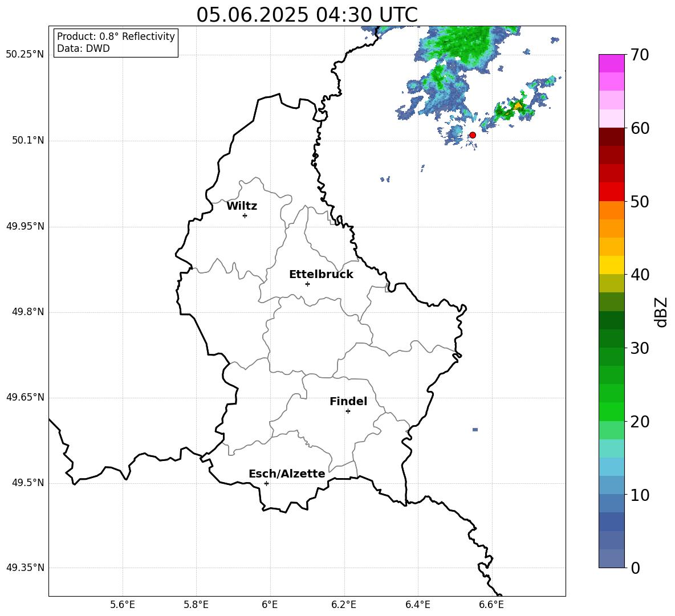Image resolution: width=675 pixels, height=616 pixels.
Task: Click the colorbar tick value 50
Action: click(640, 201)
